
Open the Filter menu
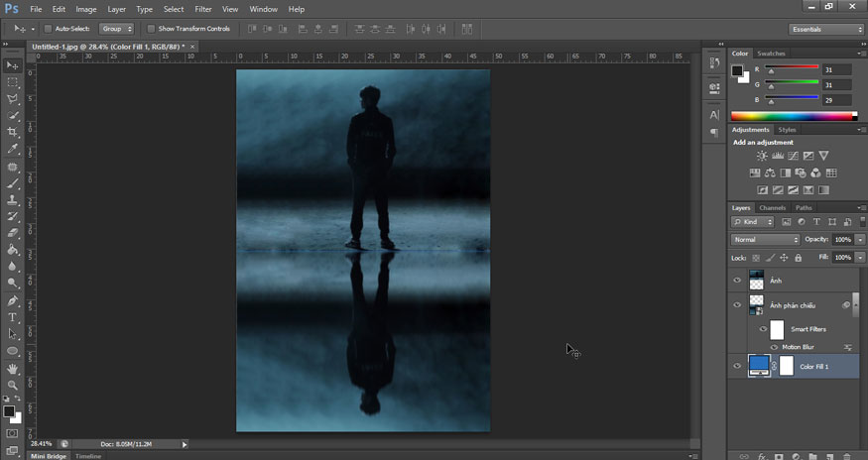click(203, 9)
